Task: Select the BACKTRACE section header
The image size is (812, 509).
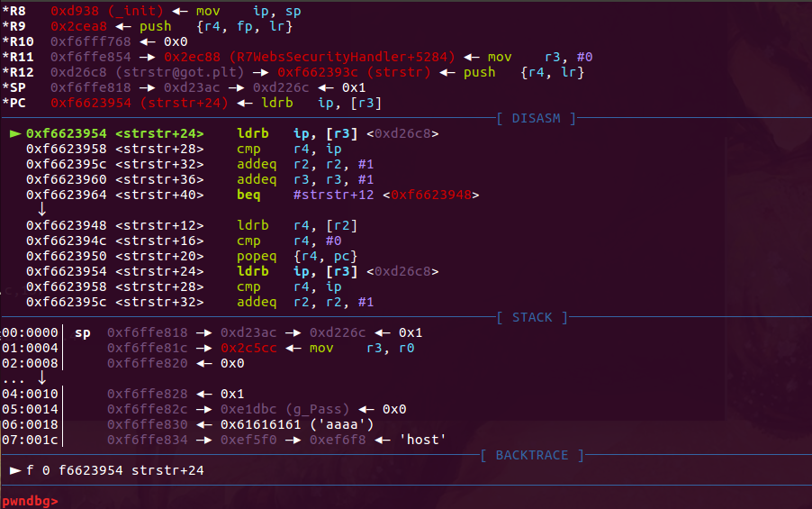Action: click(x=532, y=455)
